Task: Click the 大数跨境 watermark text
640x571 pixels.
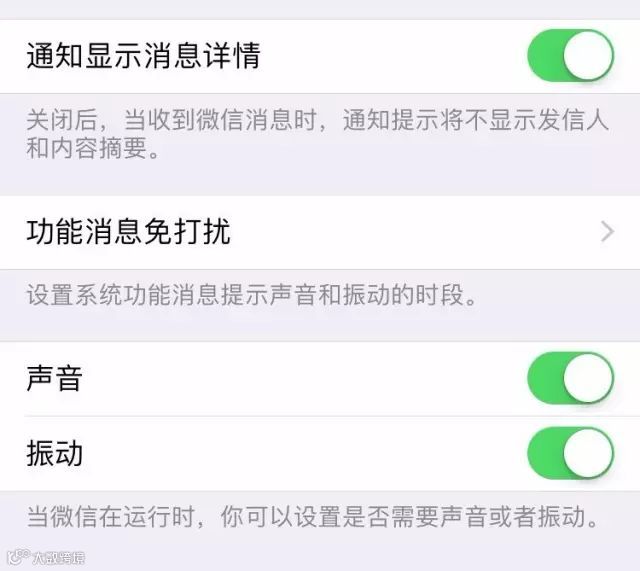Action: click(x=58, y=558)
